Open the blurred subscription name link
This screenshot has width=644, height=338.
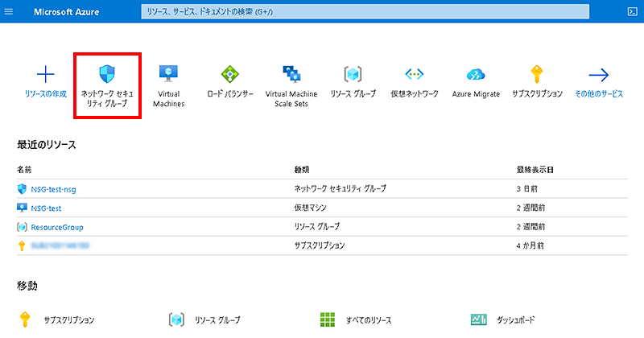coord(60,245)
